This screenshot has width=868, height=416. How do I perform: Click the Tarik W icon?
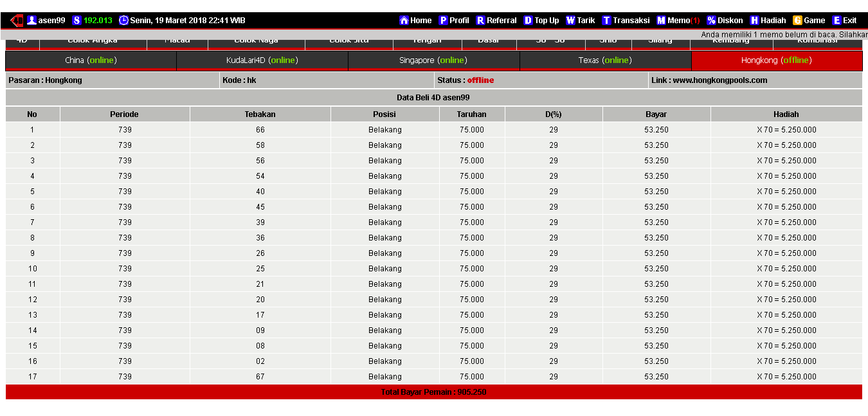click(570, 21)
